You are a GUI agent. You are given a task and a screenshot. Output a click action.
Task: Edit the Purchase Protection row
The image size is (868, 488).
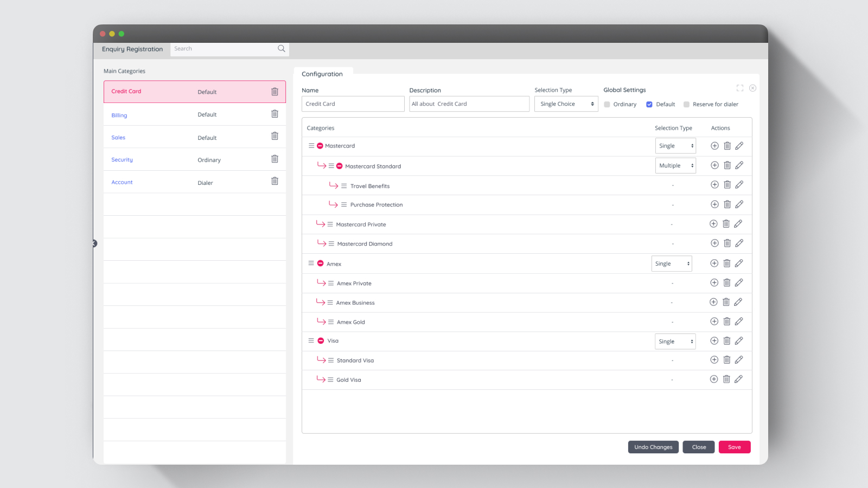click(x=739, y=204)
